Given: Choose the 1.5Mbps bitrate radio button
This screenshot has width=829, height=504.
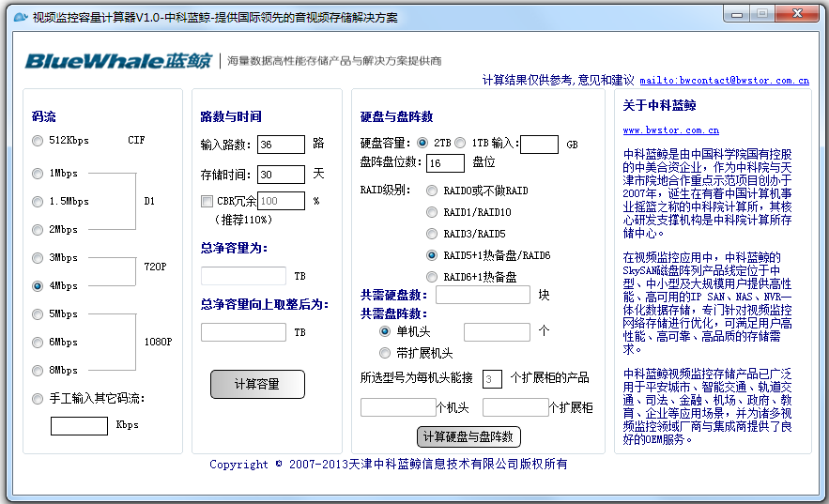Looking at the screenshot, I should [x=38, y=202].
